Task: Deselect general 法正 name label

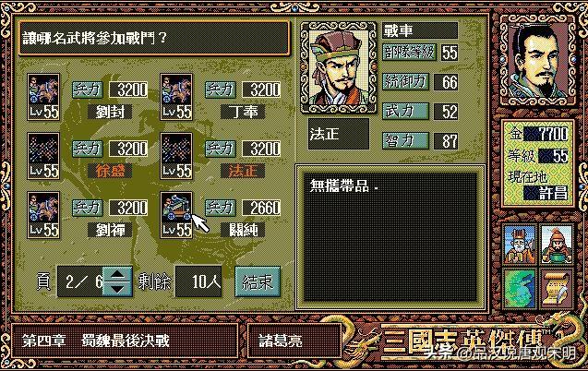Action: [x=243, y=171]
